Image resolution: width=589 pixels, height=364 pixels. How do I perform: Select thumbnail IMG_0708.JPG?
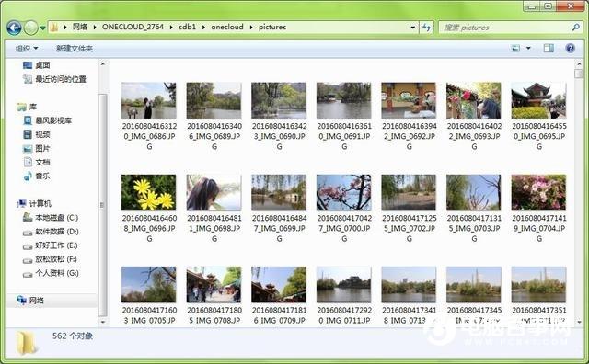pyautogui.click(x=214, y=284)
